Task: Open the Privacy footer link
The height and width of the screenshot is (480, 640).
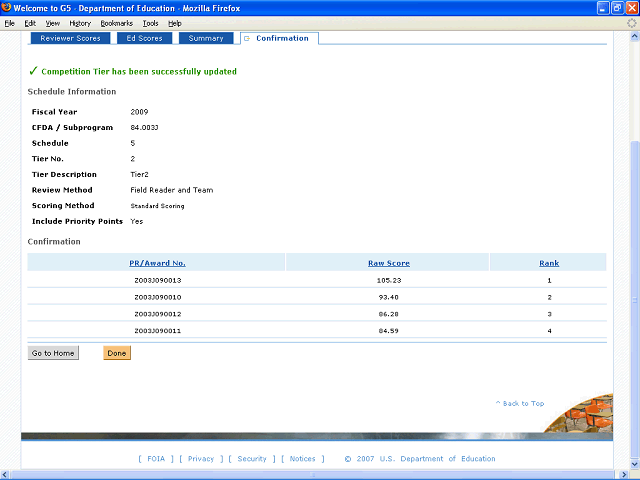Action: (x=201, y=459)
